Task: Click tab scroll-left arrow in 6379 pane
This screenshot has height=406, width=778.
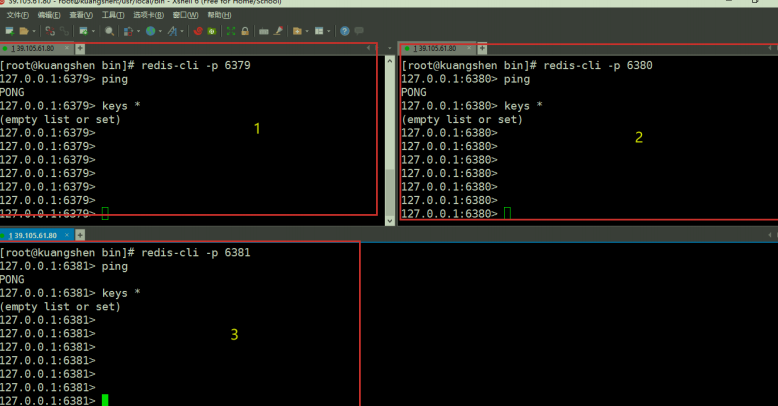Action: pyautogui.click(x=368, y=48)
